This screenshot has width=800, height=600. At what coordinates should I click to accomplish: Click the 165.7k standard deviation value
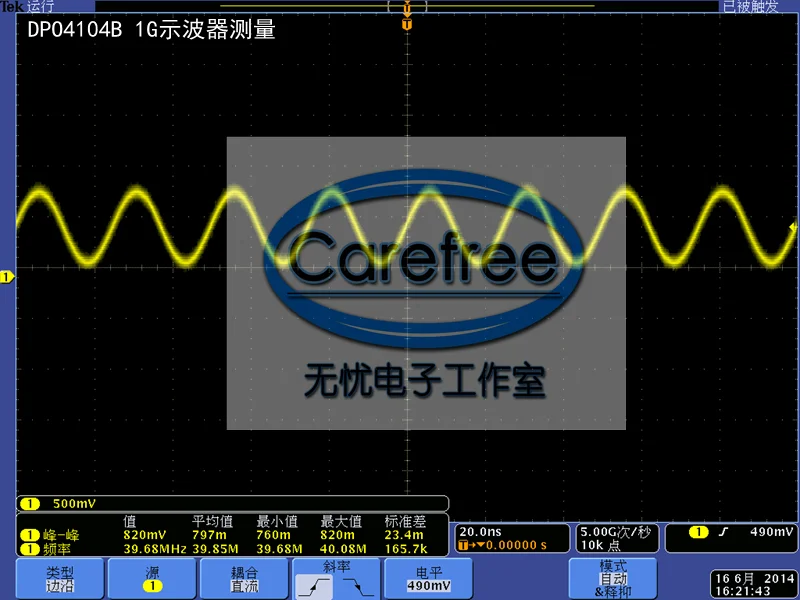[406, 549]
